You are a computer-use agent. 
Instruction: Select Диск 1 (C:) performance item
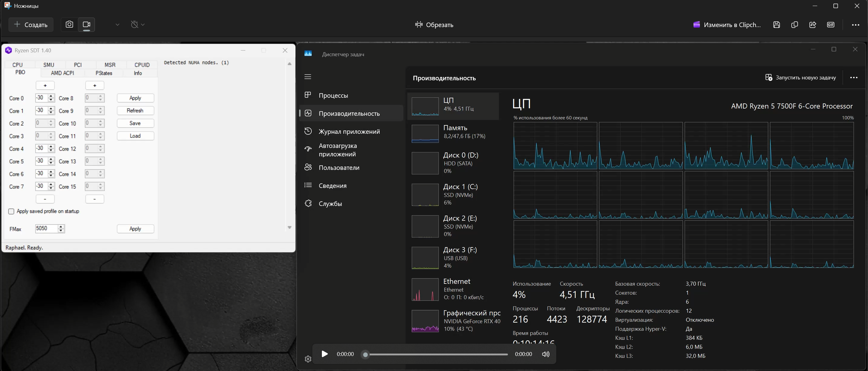click(453, 195)
